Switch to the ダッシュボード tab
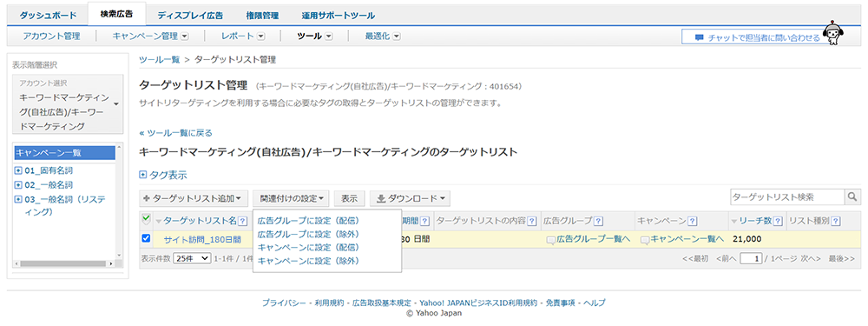The height and width of the screenshot is (326, 868). coord(48,16)
